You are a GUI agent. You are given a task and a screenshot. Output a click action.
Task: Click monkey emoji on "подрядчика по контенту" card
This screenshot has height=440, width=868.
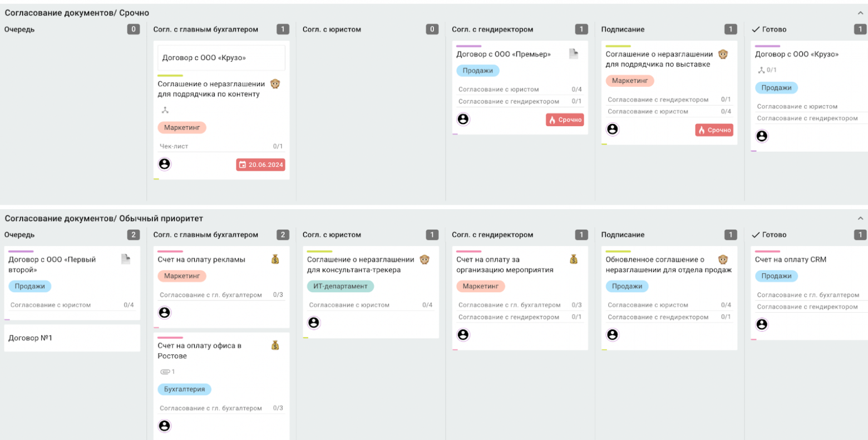[275, 84]
